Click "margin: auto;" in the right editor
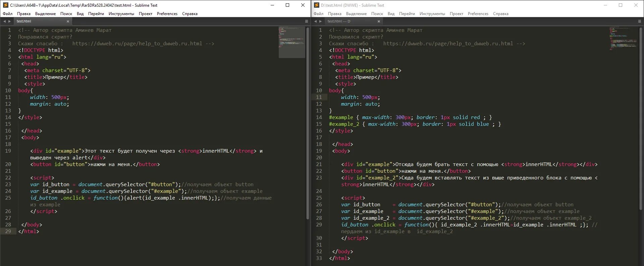Viewport: 644px width, 266px height. point(361,104)
